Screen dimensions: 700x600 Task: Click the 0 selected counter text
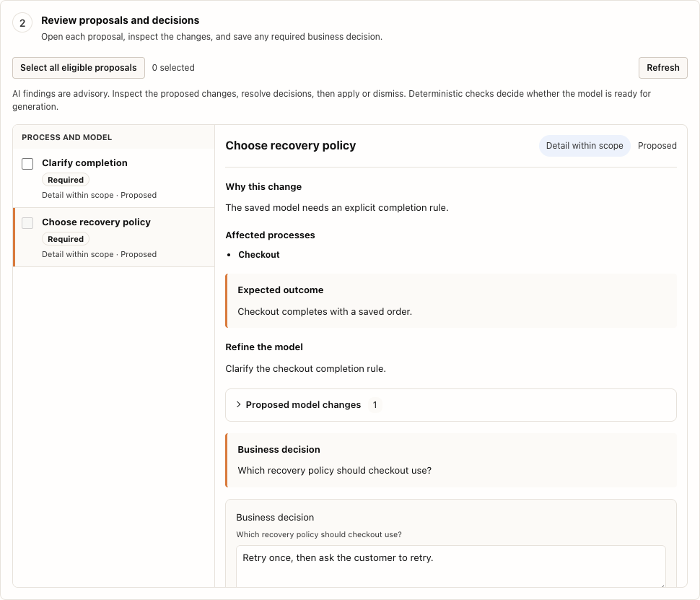pos(173,68)
